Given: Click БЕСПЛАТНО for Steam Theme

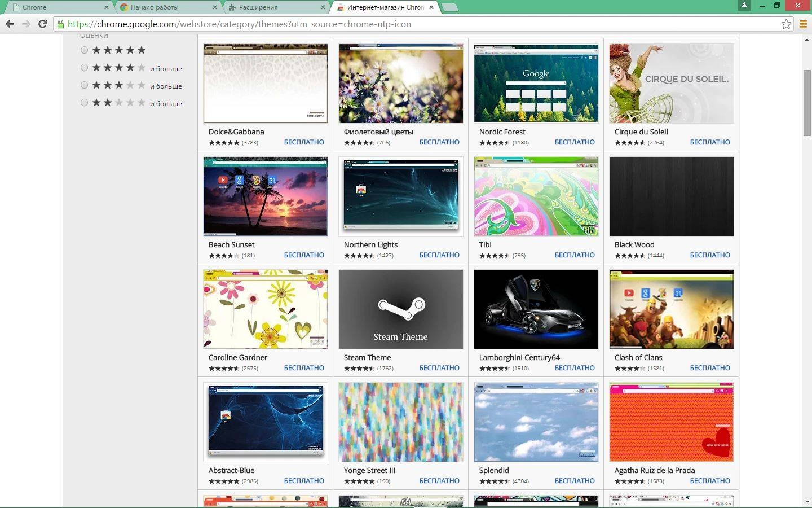Looking at the screenshot, I should [x=439, y=368].
